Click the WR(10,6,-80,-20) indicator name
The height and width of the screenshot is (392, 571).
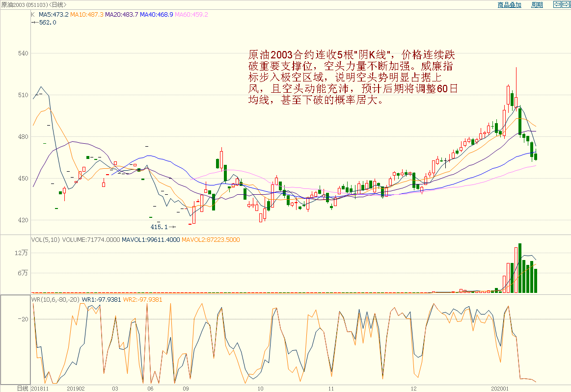click(55, 299)
